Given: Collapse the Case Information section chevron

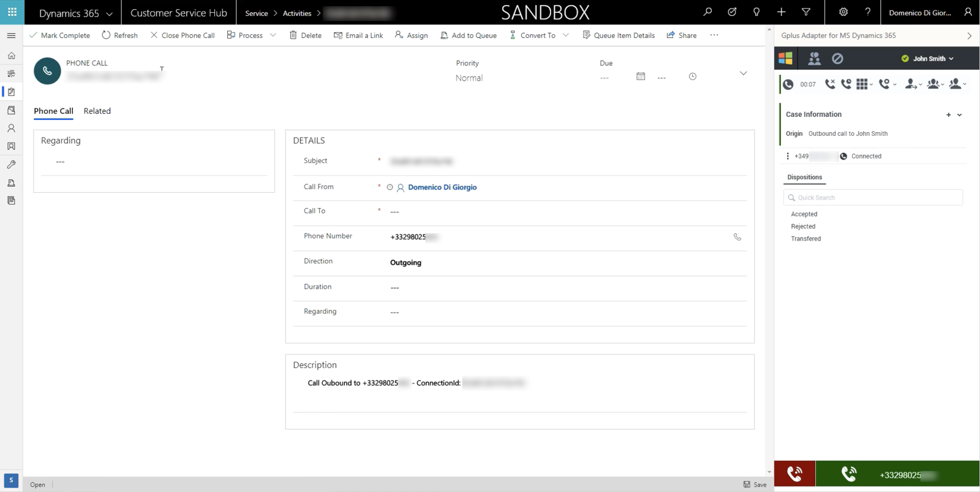Looking at the screenshot, I should coord(959,114).
